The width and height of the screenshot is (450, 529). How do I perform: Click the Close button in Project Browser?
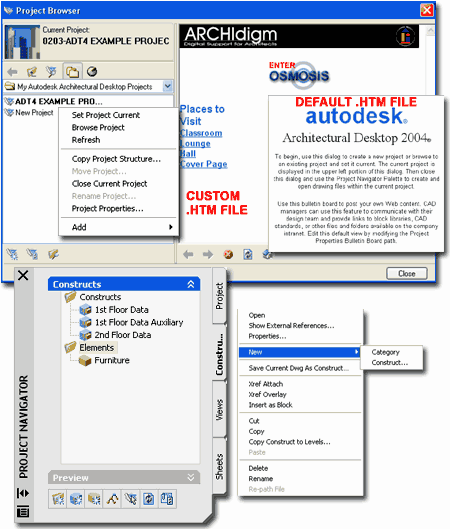coord(407,273)
